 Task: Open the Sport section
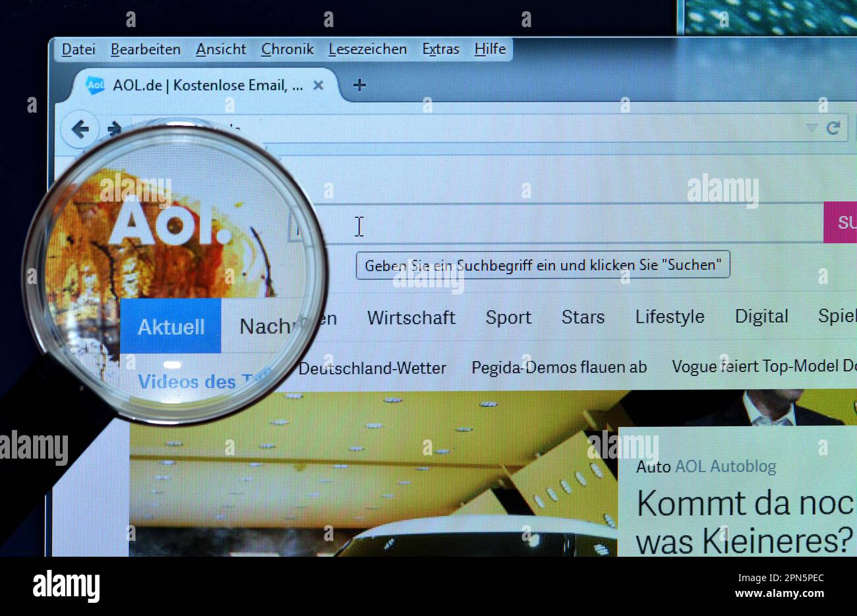click(x=508, y=318)
